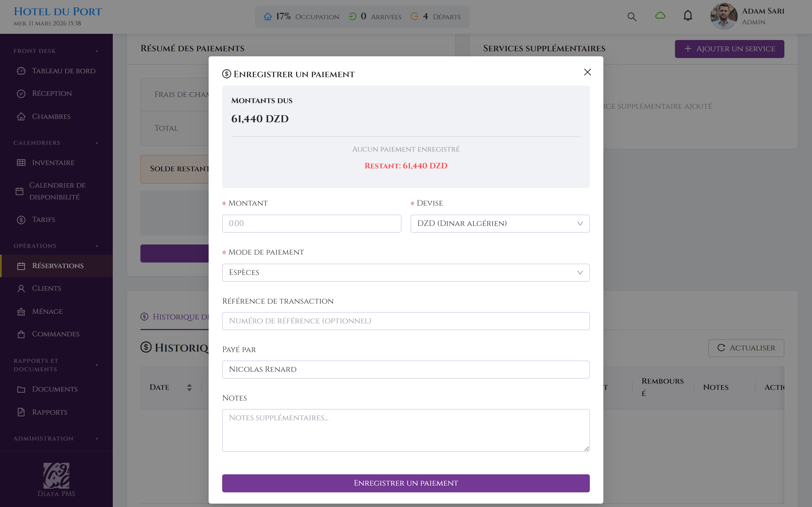Select the Chambres house icon
The height and width of the screenshot is (507, 812).
(x=21, y=116)
